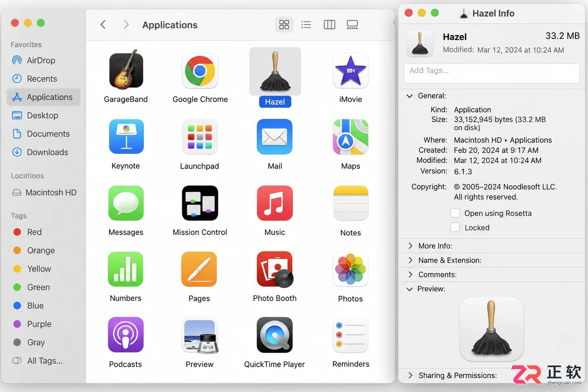
Task: Select the Launchpad icon
Action: (x=200, y=137)
